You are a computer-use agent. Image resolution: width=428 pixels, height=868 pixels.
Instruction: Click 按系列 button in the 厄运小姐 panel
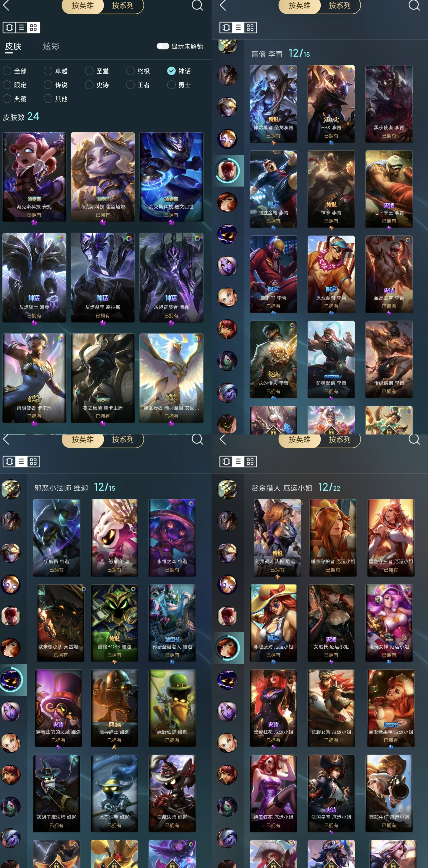click(x=340, y=439)
